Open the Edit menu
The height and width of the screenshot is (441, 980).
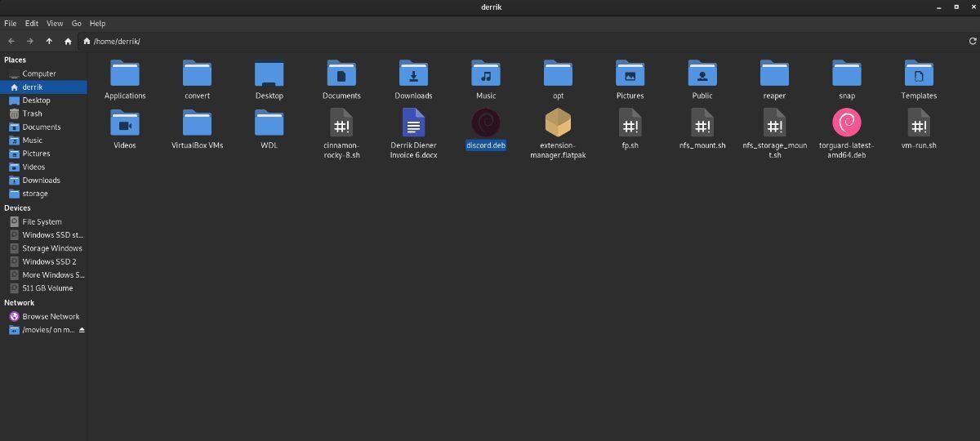[x=32, y=24]
